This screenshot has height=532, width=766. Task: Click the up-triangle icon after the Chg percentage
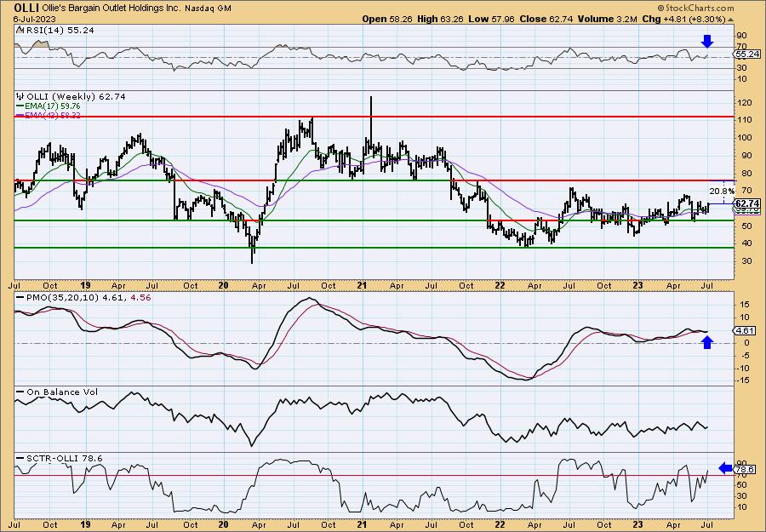731,20
